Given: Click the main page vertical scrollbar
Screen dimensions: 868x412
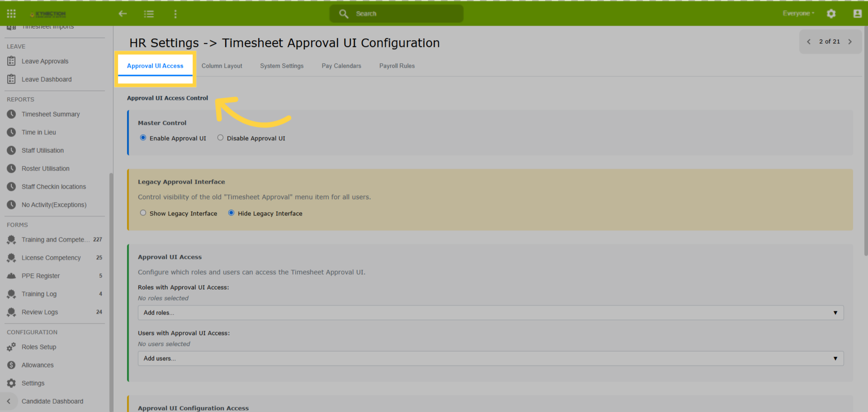Looking at the screenshot, I should click(x=865, y=141).
